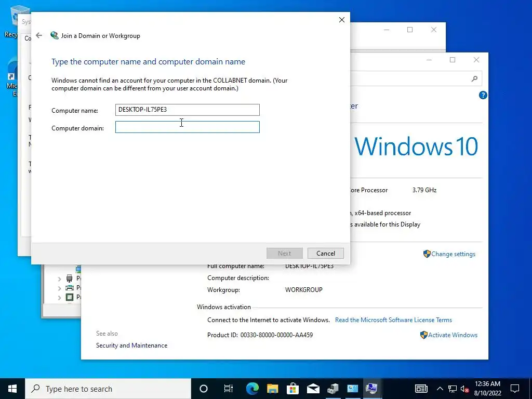This screenshot has height=399, width=532.
Task: Close the Join a Domain or Workgroup dialog
Action: (342, 20)
